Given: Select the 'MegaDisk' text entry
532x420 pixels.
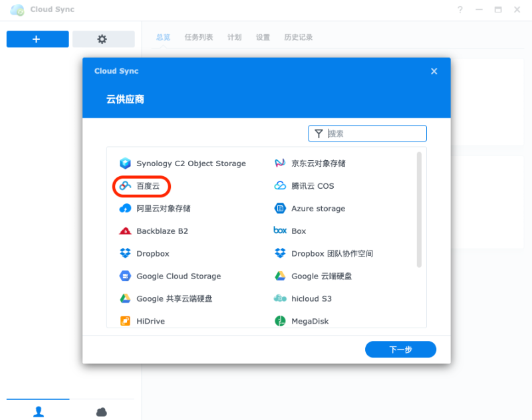Looking at the screenshot, I should coord(310,321).
